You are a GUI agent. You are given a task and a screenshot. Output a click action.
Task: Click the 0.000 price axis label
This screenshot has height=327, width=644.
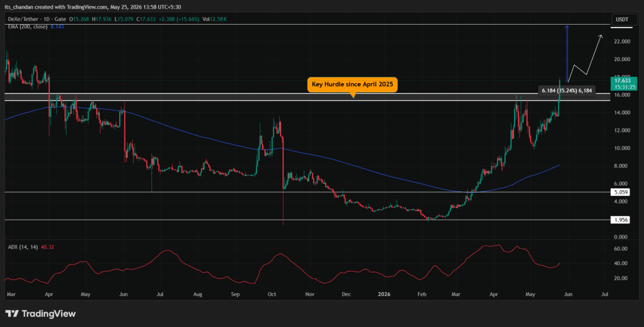(621, 237)
